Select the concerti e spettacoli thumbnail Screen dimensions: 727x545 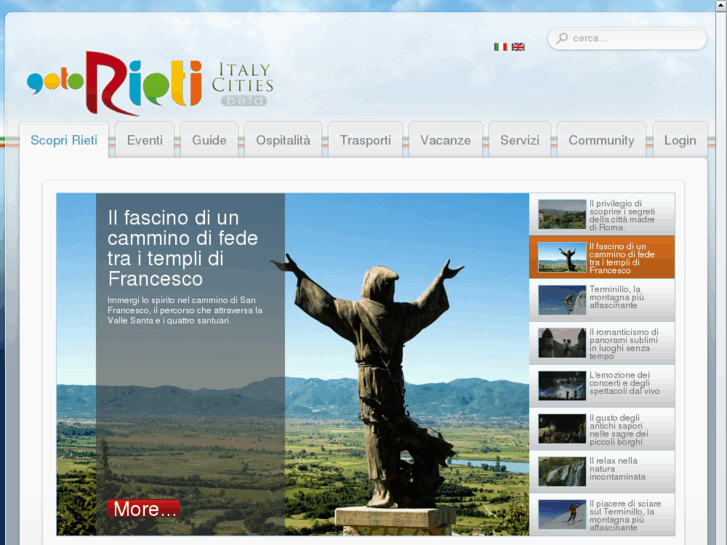point(562,386)
